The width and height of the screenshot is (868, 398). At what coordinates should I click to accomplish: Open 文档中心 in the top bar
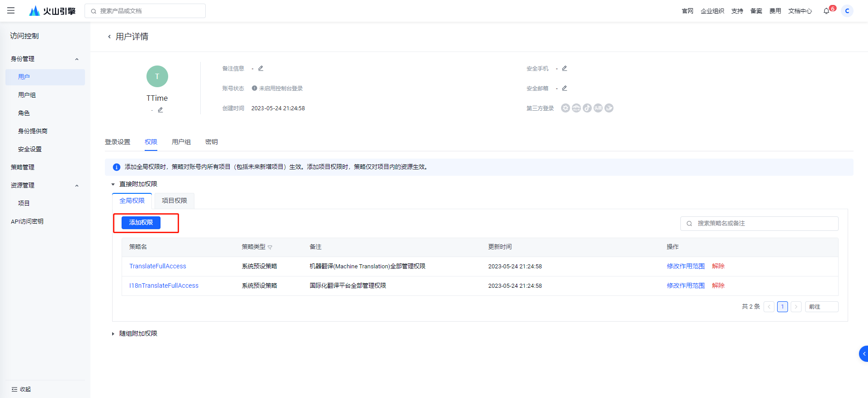(x=800, y=11)
